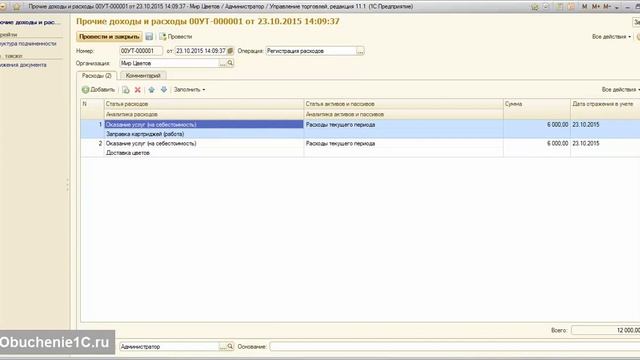640x360 pixels.
Task: Open Движения документа link in sidebar
Action: pyautogui.click(x=23, y=65)
